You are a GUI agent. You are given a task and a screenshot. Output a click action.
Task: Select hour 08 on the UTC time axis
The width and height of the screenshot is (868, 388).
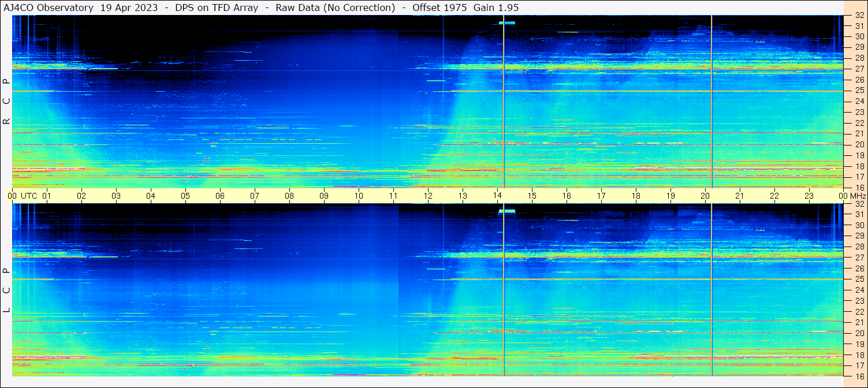tap(289, 196)
